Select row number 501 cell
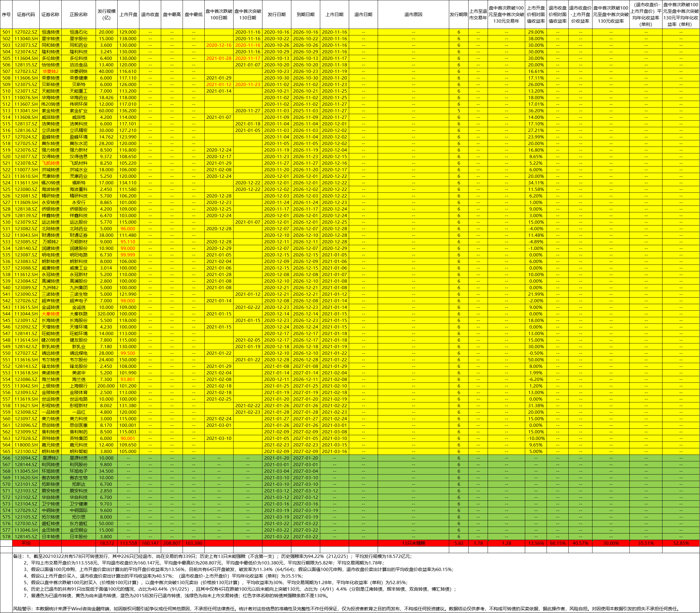The height and width of the screenshot is (613, 700). tap(6, 32)
